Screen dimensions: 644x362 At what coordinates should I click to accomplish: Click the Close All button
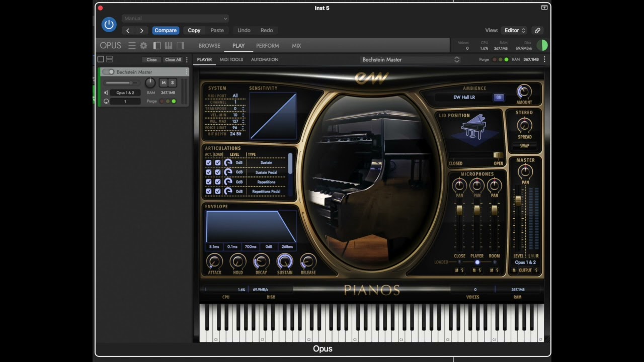(173, 59)
